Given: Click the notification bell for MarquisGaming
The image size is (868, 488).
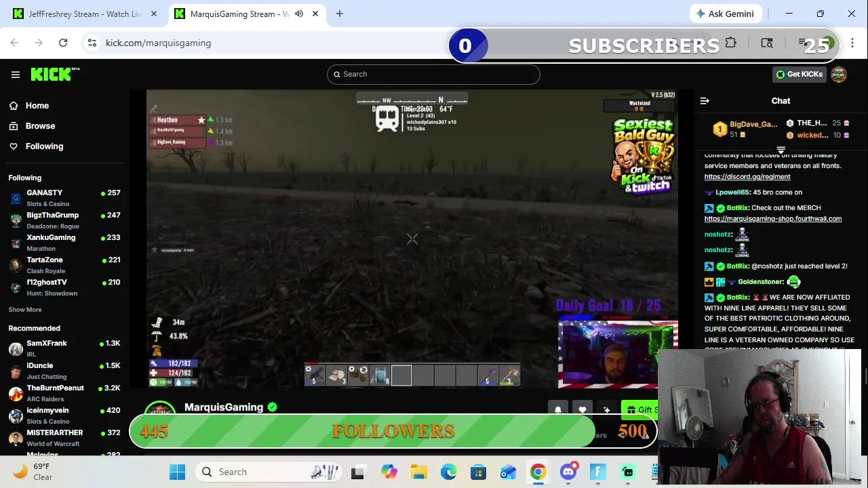Looking at the screenshot, I should (558, 410).
